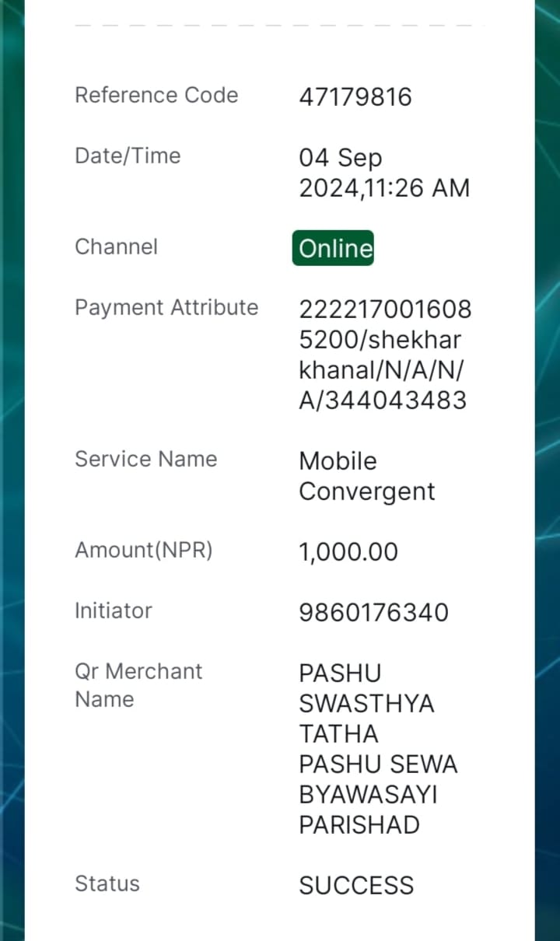Tap the Service Name label
The width and height of the screenshot is (560, 941).
tap(145, 459)
